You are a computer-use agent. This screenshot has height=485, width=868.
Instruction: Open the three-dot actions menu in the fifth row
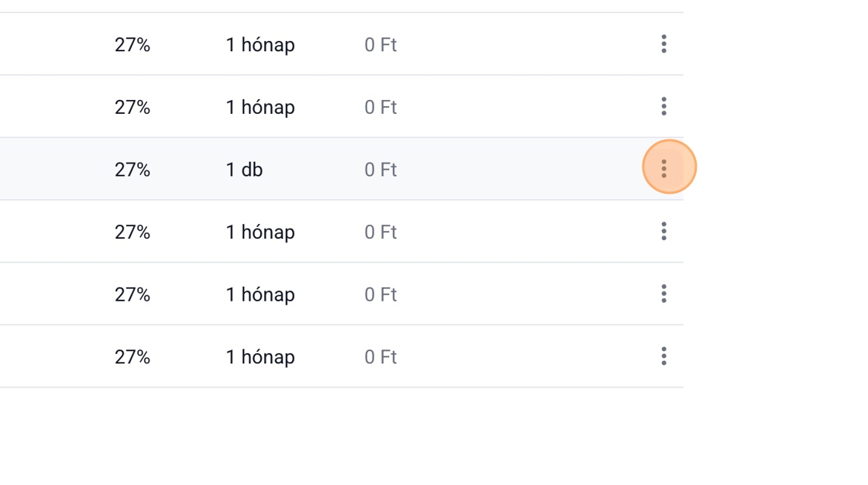pos(663,294)
